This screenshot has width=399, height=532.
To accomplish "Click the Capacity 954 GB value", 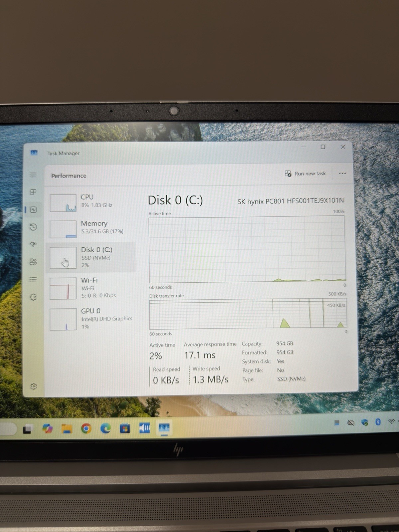I will tap(285, 343).
